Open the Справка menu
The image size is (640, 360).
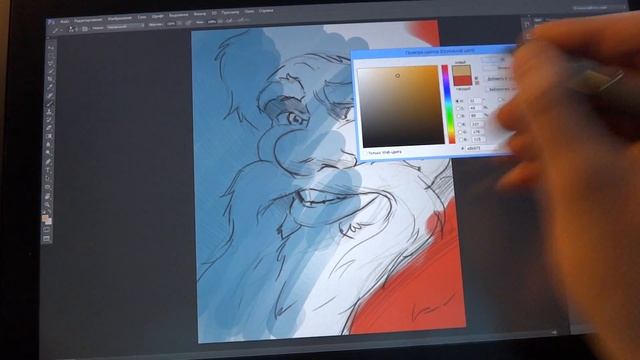[266, 11]
